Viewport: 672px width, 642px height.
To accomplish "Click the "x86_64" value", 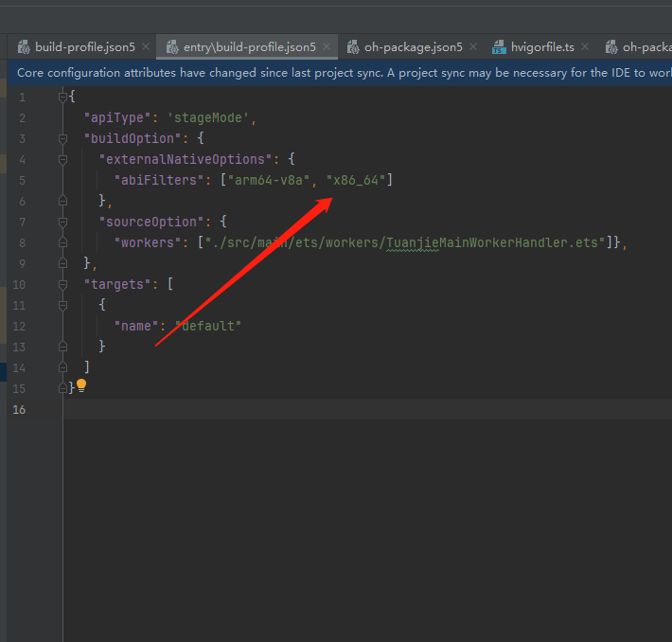I will [356, 180].
